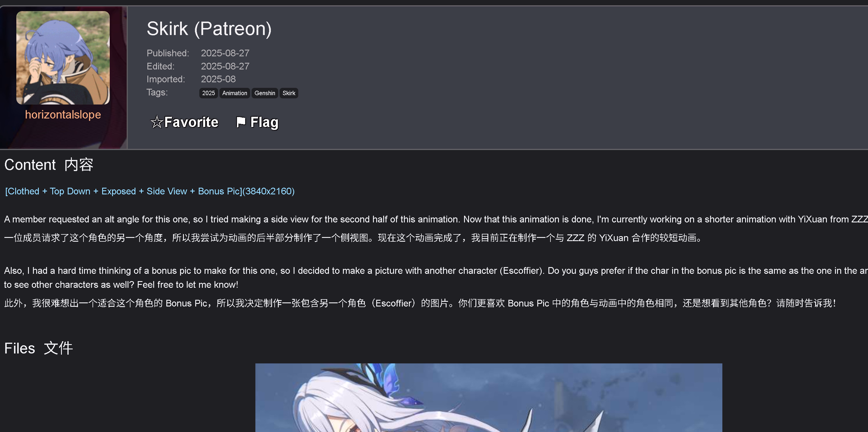The height and width of the screenshot is (432, 868).
Task: Filter by the Genshin tag
Action: tap(264, 93)
